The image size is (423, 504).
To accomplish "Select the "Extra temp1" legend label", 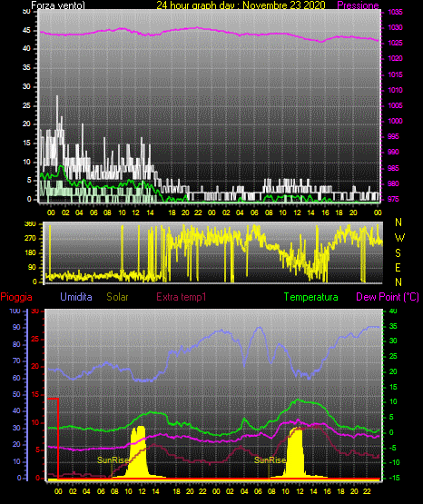I will pyautogui.click(x=182, y=297).
